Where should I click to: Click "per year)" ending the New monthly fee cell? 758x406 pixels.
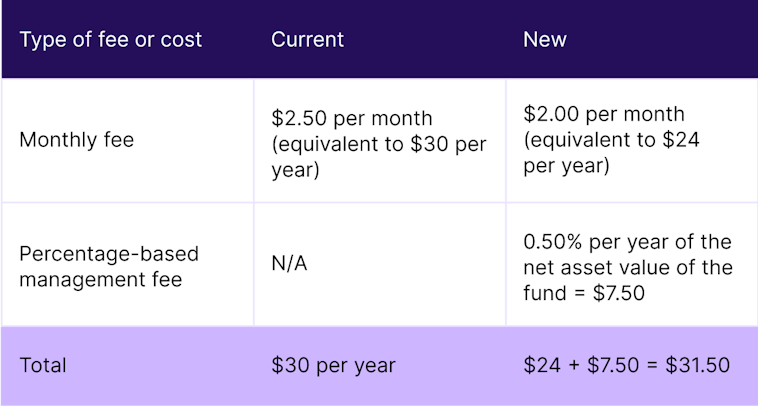(566, 166)
